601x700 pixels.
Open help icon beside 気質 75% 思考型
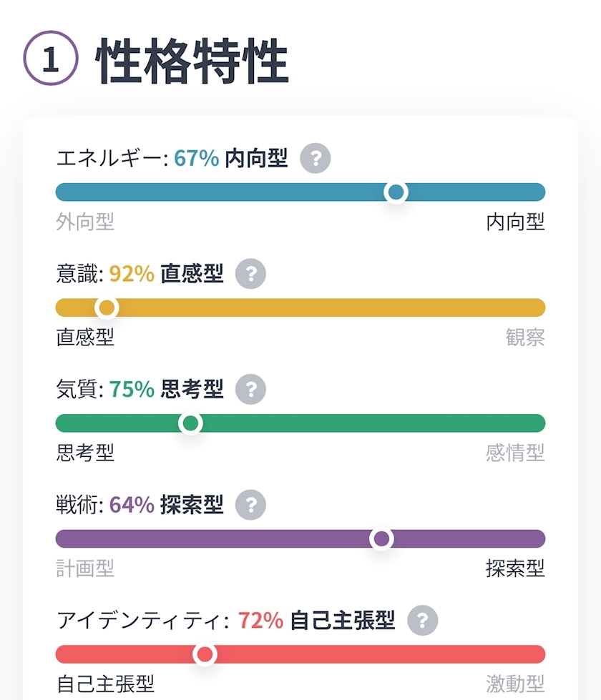[x=250, y=389]
